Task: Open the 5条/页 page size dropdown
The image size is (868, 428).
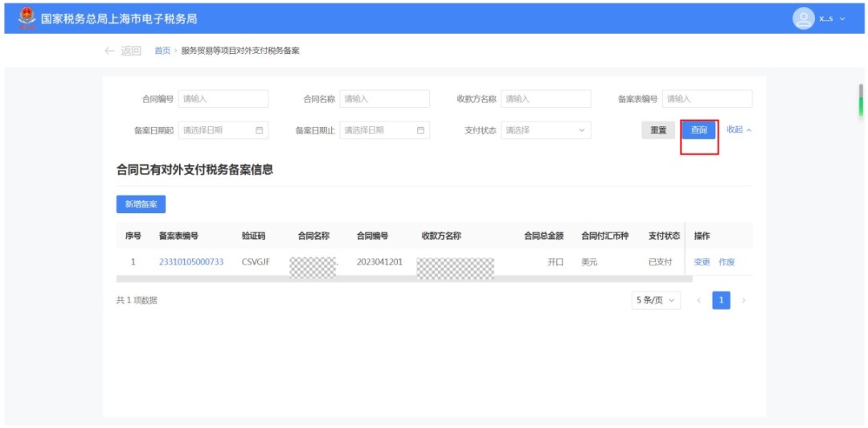Action: [x=656, y=300]
